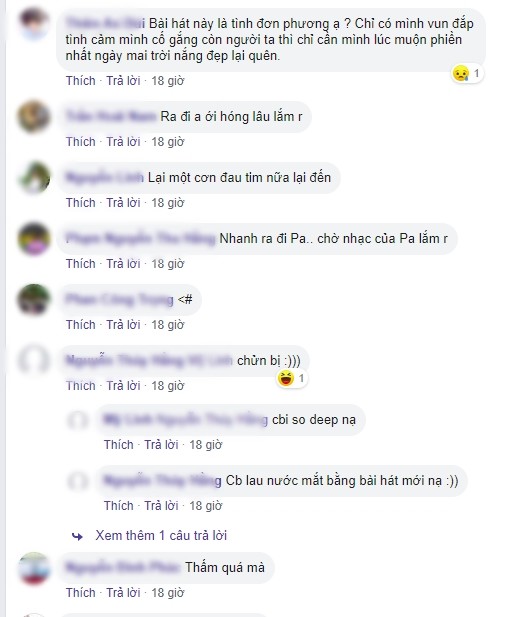
Task: Click the sad reaction emoji on first comment
Action: coord(460,74)
